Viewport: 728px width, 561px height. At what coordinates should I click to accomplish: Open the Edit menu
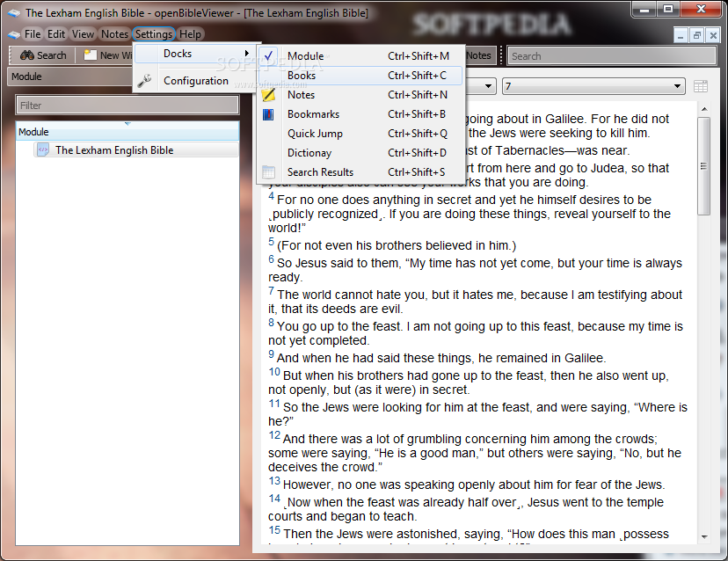(56, 34)
